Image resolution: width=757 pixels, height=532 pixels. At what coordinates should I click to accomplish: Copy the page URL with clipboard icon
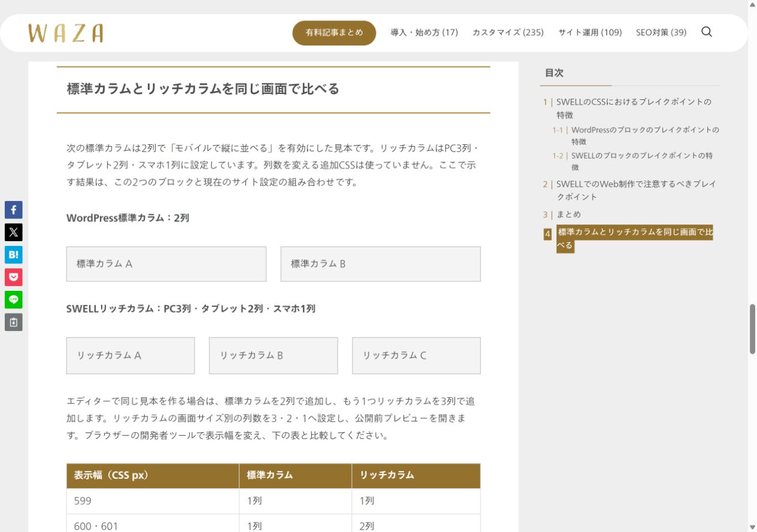click(14, 322)
